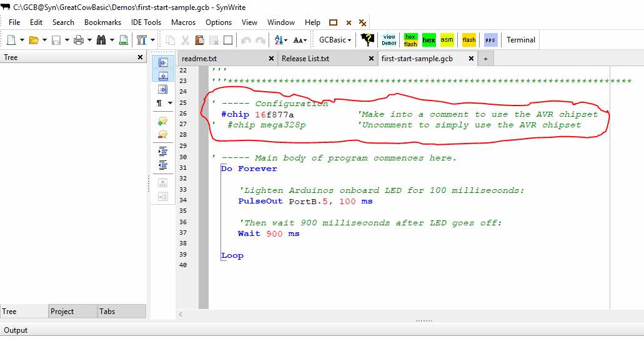Open the IDE Tools menu

coord(146,22)
